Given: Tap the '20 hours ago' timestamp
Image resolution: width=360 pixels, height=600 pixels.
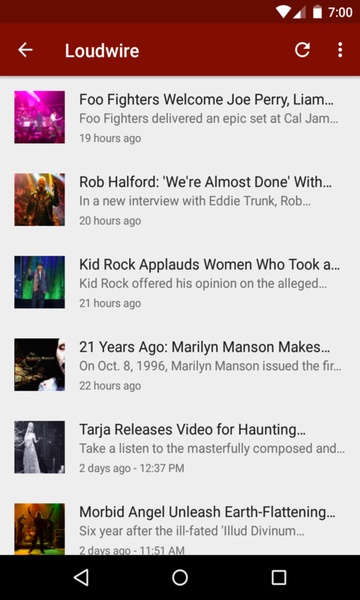Looking at the screenshot, I should click(110, 221).
